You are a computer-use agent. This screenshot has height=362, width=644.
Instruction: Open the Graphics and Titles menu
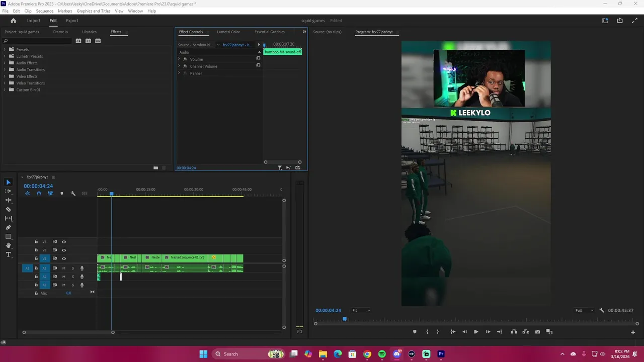[x=94, y=11]
